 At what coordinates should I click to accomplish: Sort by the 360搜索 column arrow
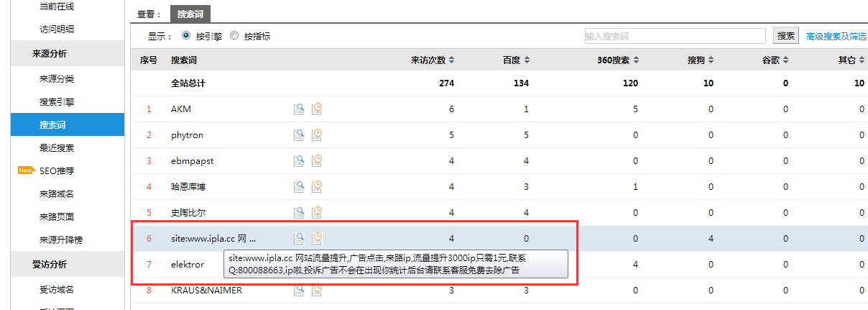click(636, 61)
